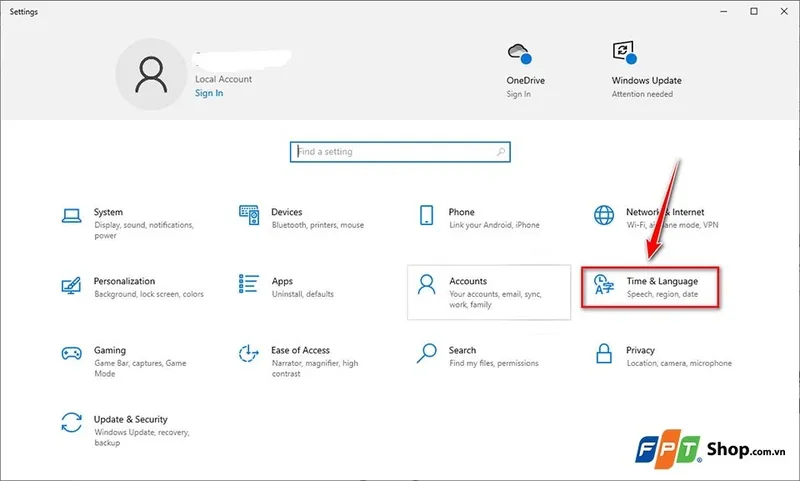Viewport: 800px width, 481px height.
Task: Click the Personalization paintbrush icon
Action: [x=71, y=285]
